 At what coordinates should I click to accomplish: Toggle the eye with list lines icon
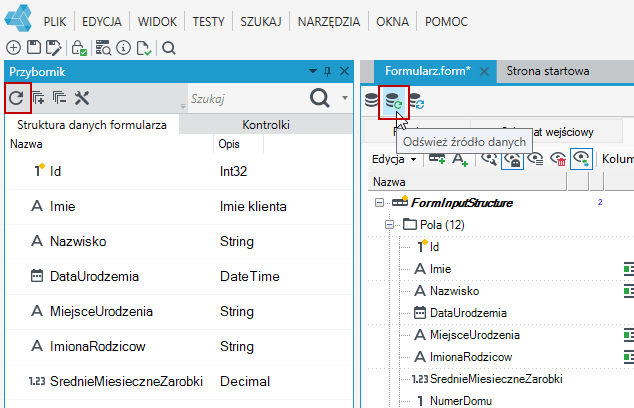[535, 159]
